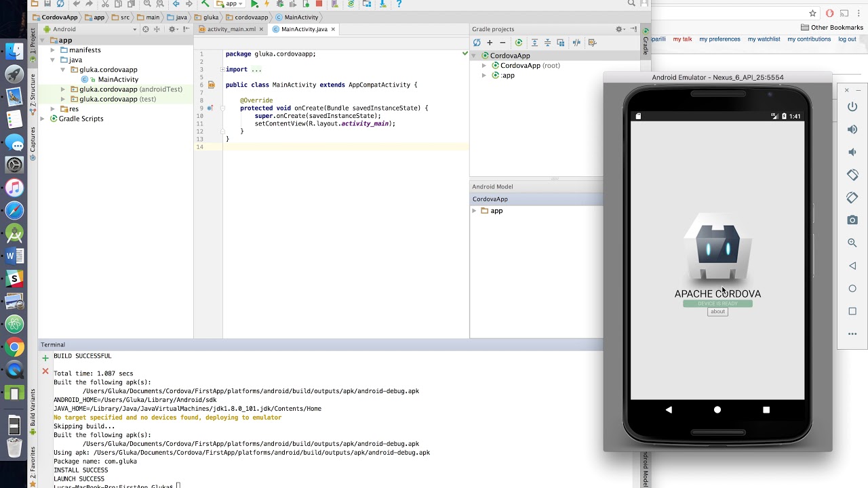Viewport: 868px width, 488px height.
Task: Select MainActivity in project tree
Action: (x=118, y=79)
